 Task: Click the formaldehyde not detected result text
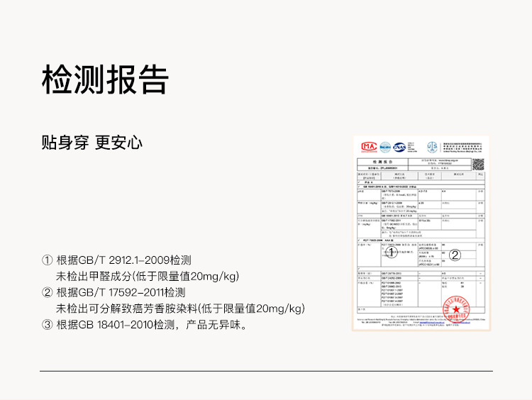coord(148,276)
